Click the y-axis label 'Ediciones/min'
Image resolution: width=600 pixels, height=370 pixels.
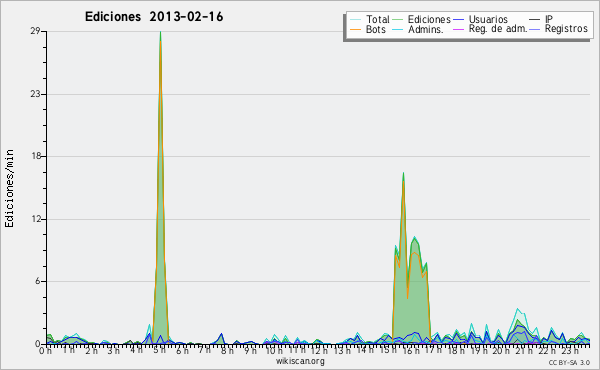(9, 188)
